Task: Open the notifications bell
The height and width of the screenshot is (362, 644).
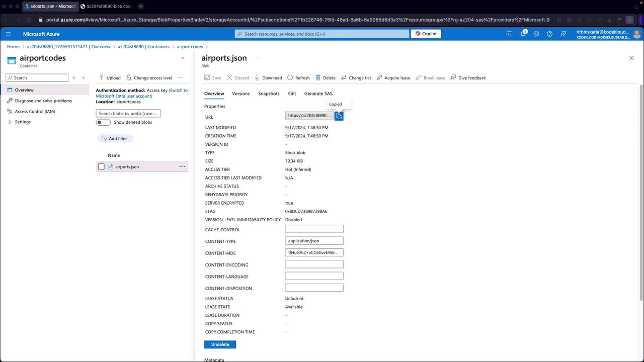Action: (523, 34)
